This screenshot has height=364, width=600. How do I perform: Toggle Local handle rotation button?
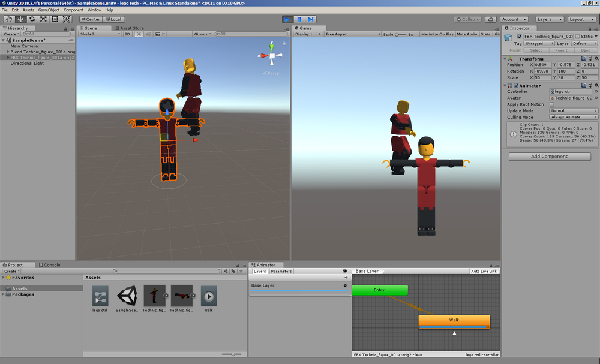click(113, 19)
